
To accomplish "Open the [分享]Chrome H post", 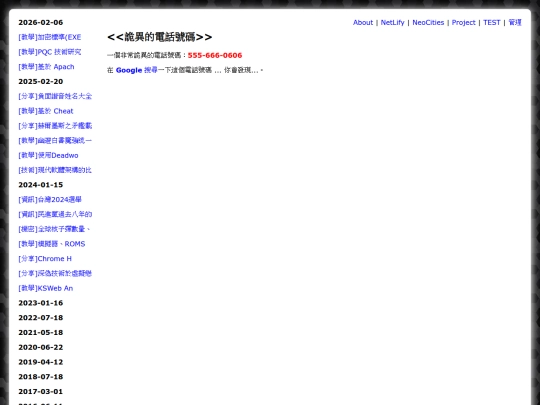I will (x=45, y=259).
